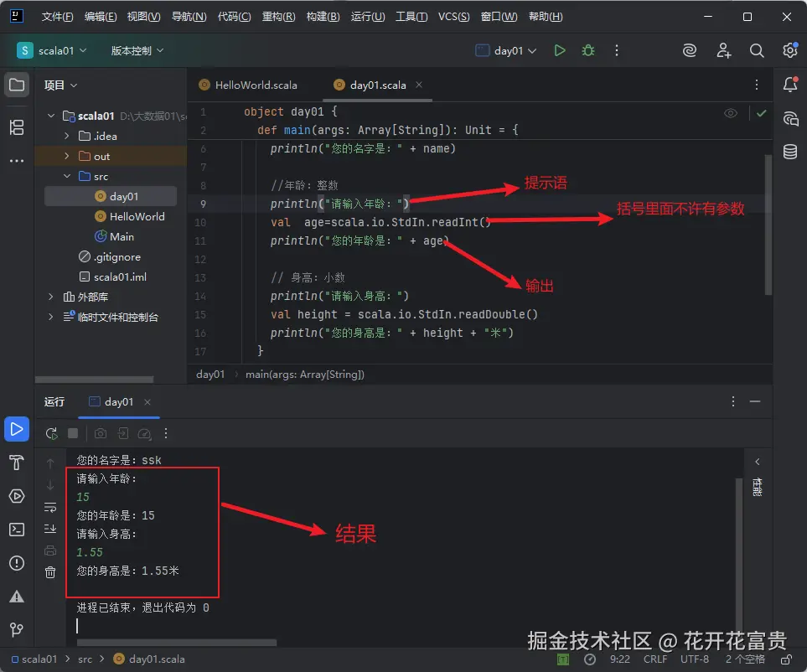
Task: Select HelloWorld file in project tree
Action: 130,217
